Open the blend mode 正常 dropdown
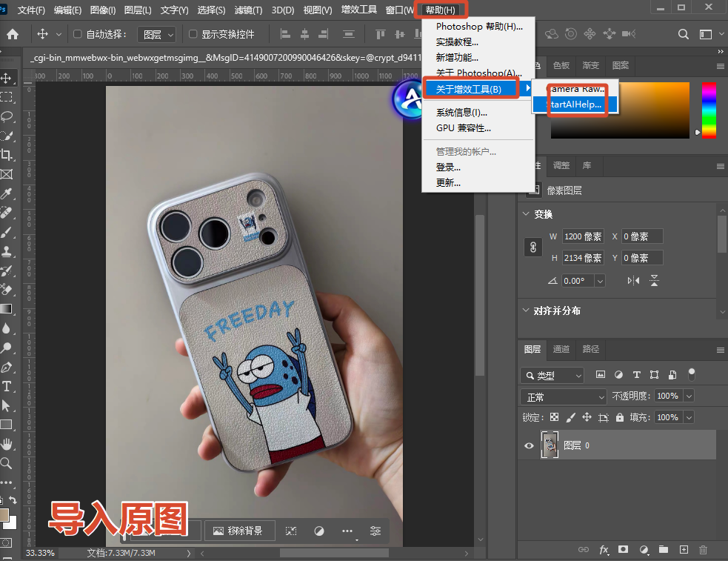This screenshot has height=561, width=728. [563, 397]
